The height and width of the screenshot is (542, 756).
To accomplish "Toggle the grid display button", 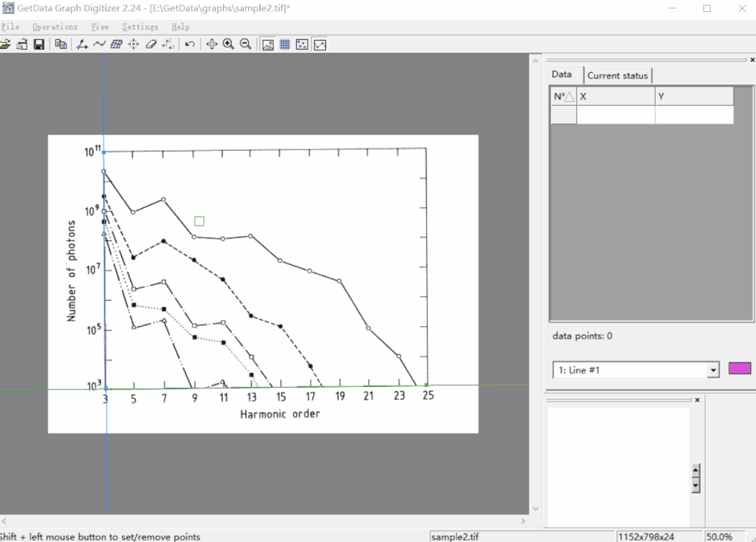I will [x=284, y=43].
